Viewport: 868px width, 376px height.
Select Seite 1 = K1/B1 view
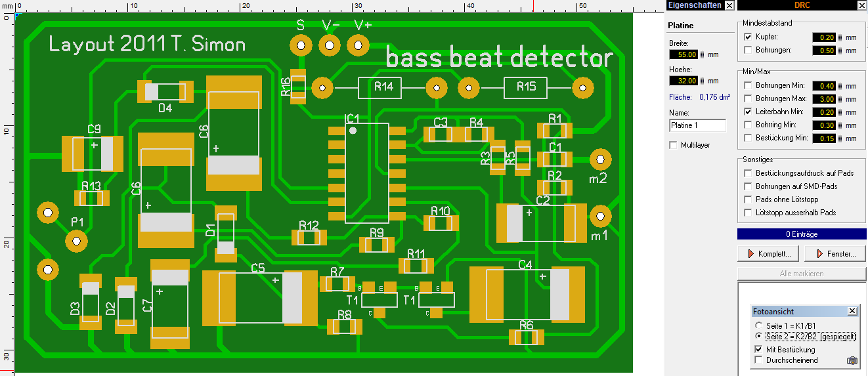tap(760, 325)
